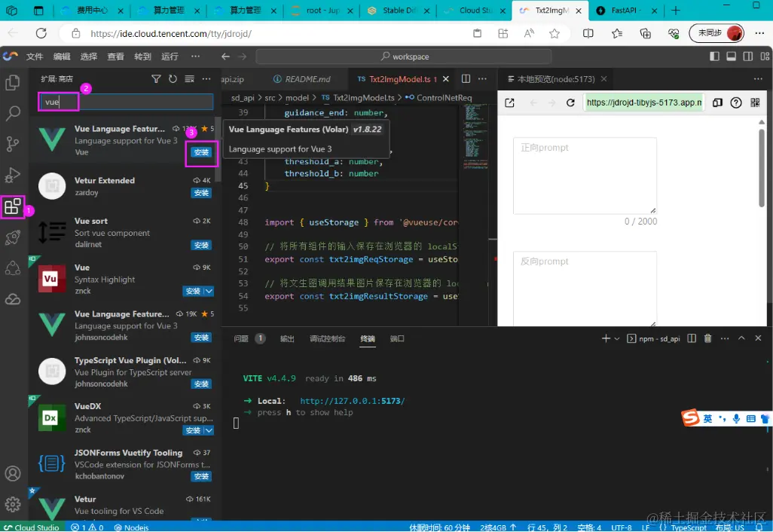Open the Explorer view in activity bar

pyautogui.click(x=13, y=82)
